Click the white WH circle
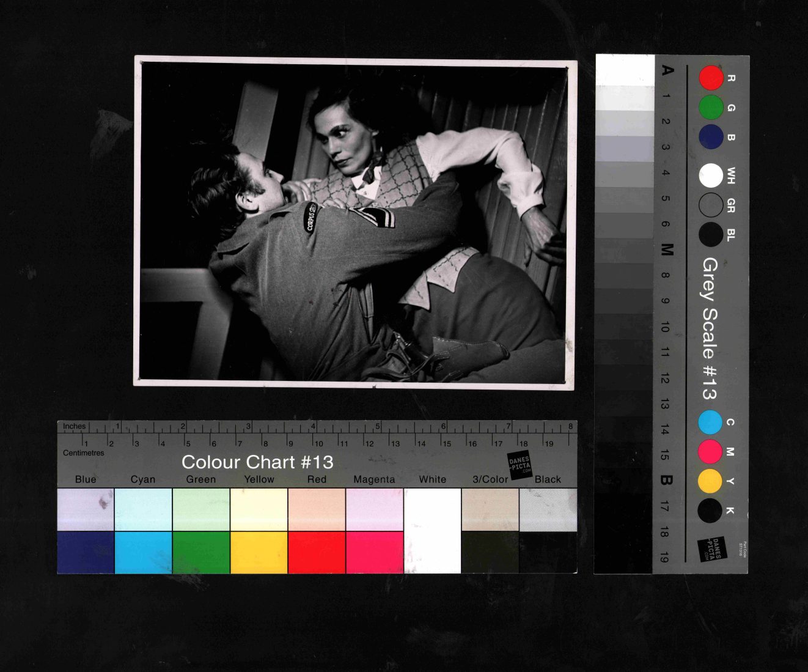 coord(711,176)
